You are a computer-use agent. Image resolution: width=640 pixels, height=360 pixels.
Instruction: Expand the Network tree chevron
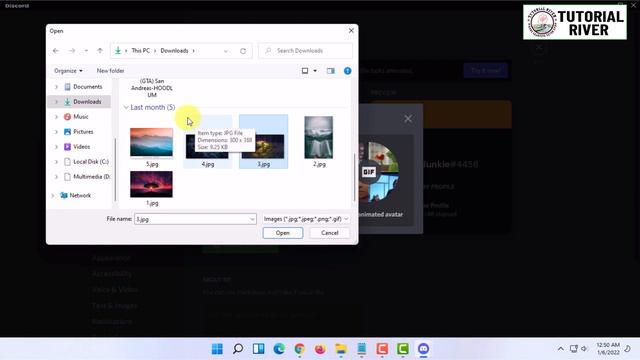pos(53,196)
